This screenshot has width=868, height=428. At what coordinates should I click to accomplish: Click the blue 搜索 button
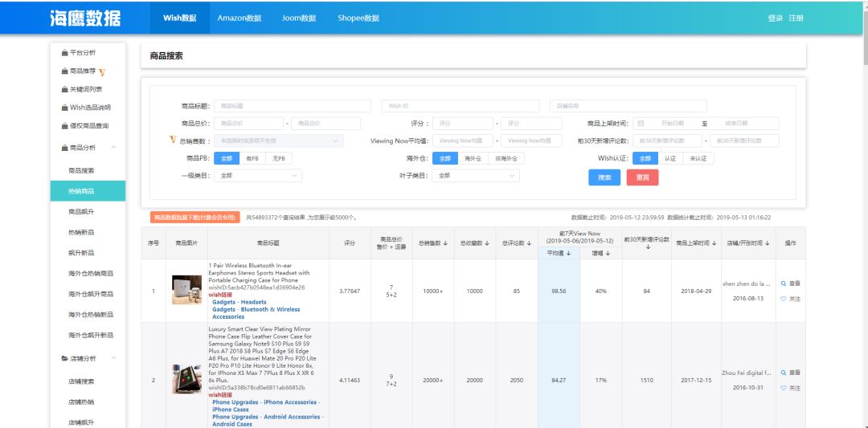pyautogui.click(x=604, y=177)
